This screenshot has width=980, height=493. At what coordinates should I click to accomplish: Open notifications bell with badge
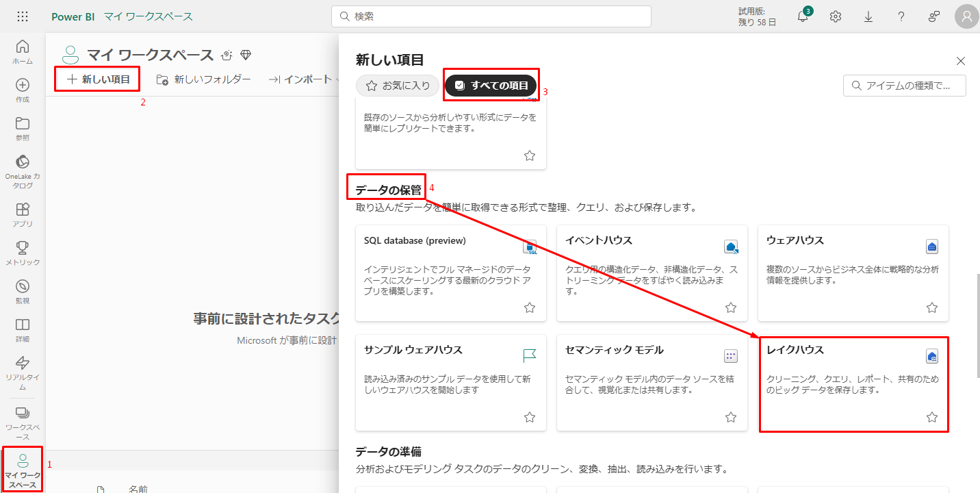pos(803,17)
